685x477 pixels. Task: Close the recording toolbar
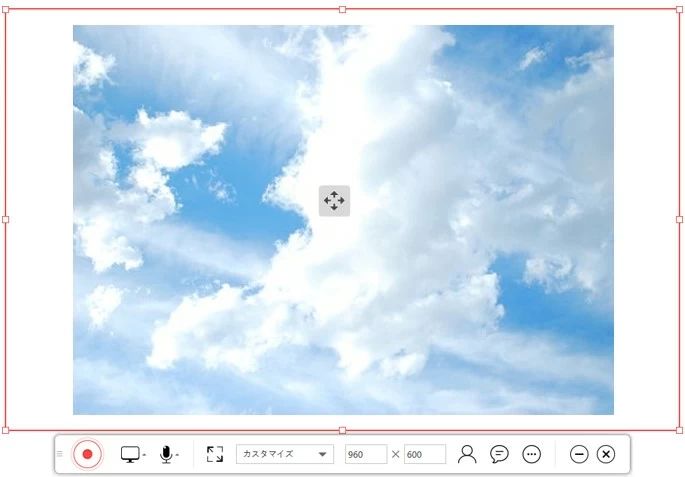click(x=606, y=454)
